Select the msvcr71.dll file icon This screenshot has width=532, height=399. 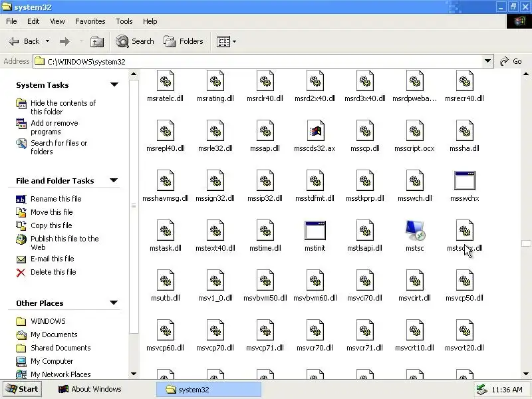[364, 330]
